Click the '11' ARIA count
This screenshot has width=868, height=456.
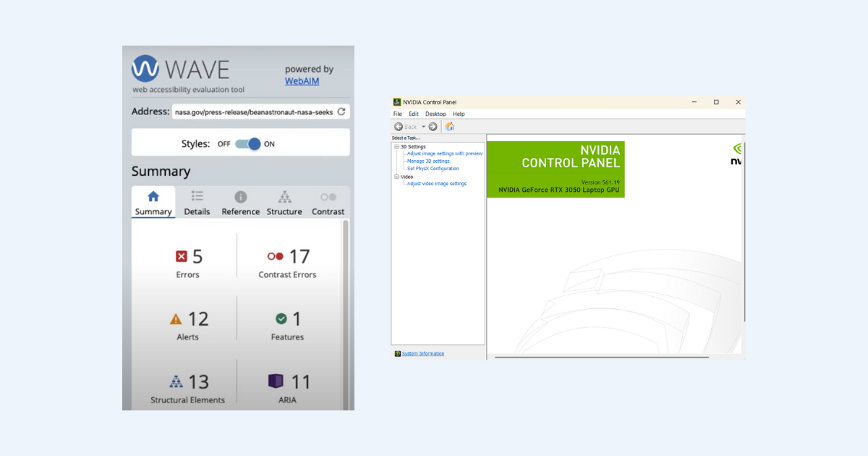point(301,381)
